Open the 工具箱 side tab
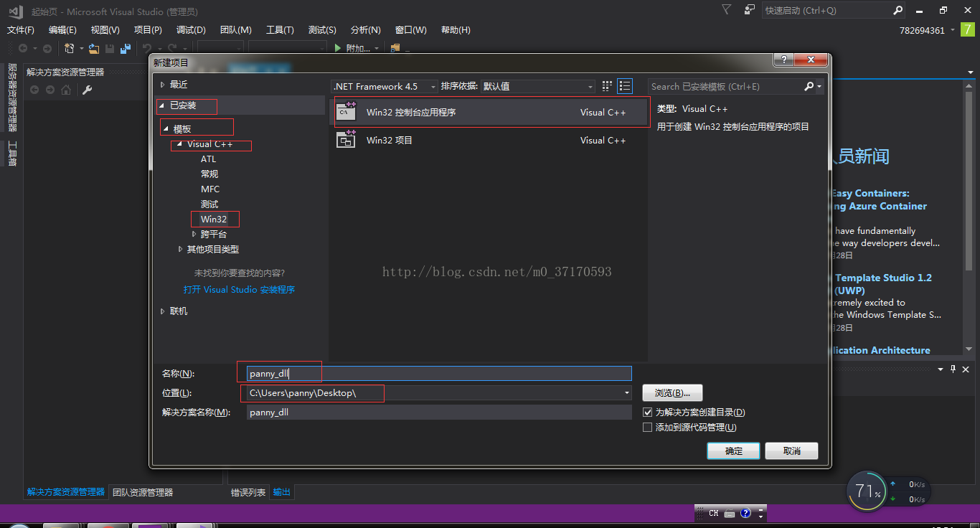The height and width of the screenshot is (528, 980). coord(11,154)
